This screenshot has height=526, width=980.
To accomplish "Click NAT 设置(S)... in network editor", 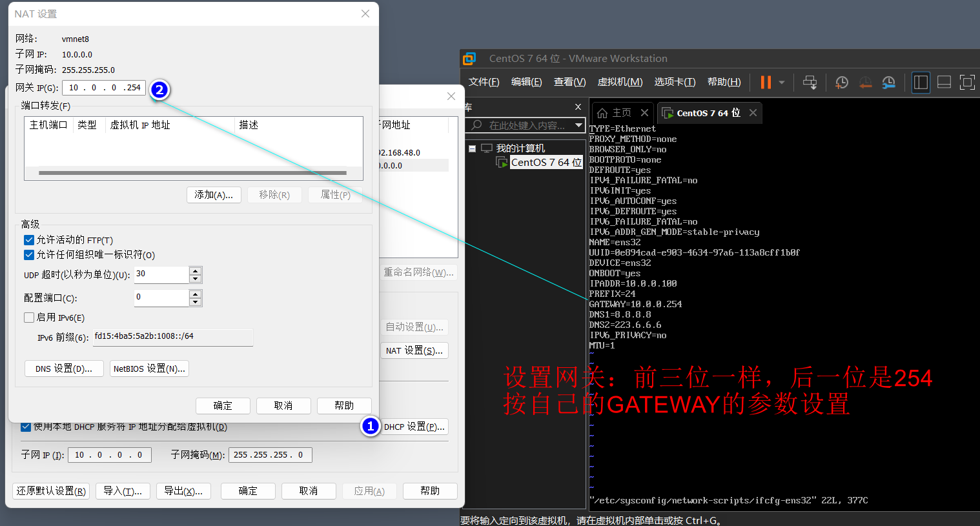I will point(414,350).
